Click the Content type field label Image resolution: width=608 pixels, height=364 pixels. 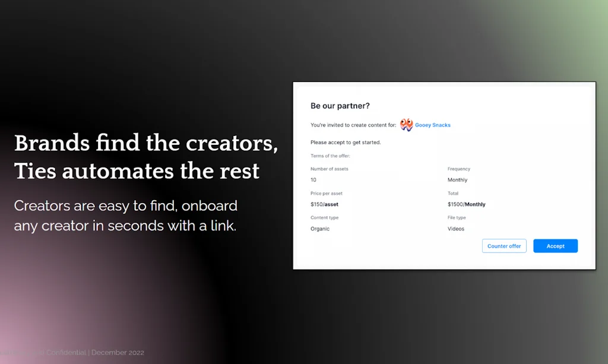[324, 217]
